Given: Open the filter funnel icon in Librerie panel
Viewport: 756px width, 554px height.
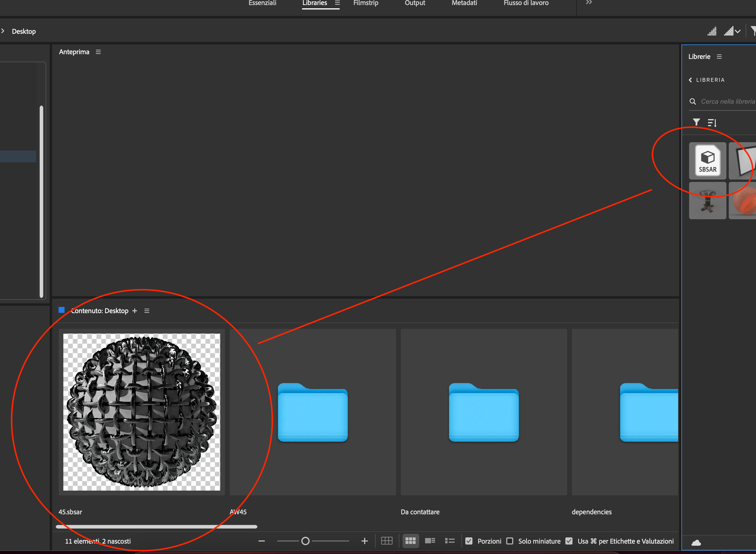Looking at the screenshot, I should pyautogui.click(x=697, y=122).
